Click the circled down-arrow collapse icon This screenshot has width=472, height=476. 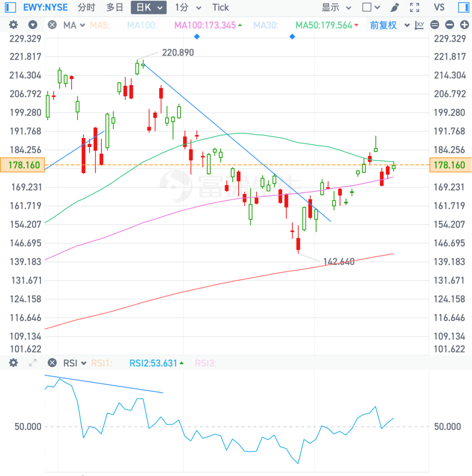coord(32,25)
